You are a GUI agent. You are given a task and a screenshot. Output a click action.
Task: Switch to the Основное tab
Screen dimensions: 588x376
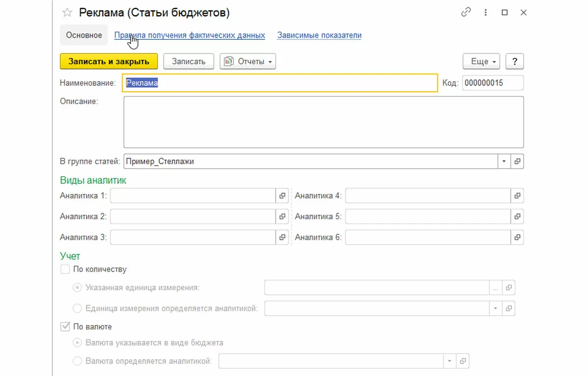point(84,35)
